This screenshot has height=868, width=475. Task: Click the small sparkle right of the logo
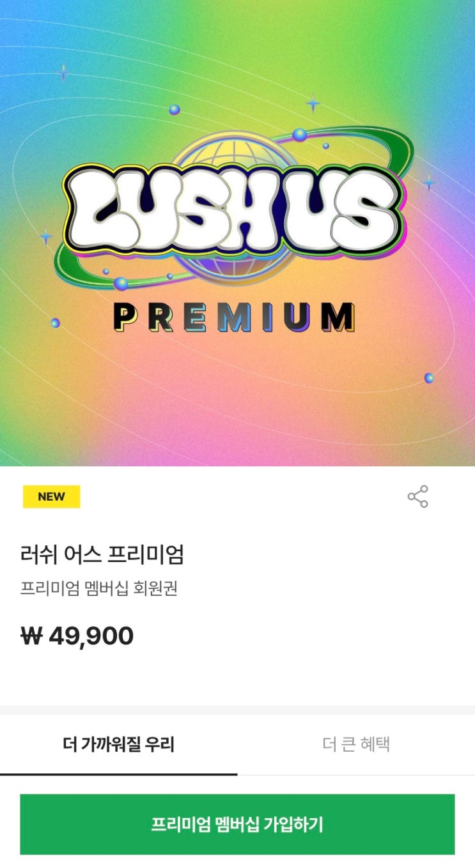(x=428, y=183)
